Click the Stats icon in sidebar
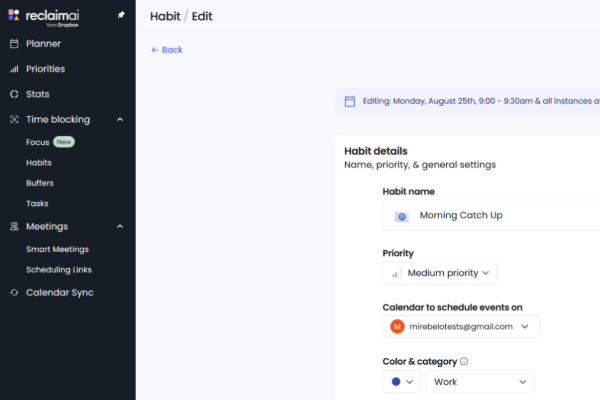Screen dimensions: 600x400 point(14,94)
